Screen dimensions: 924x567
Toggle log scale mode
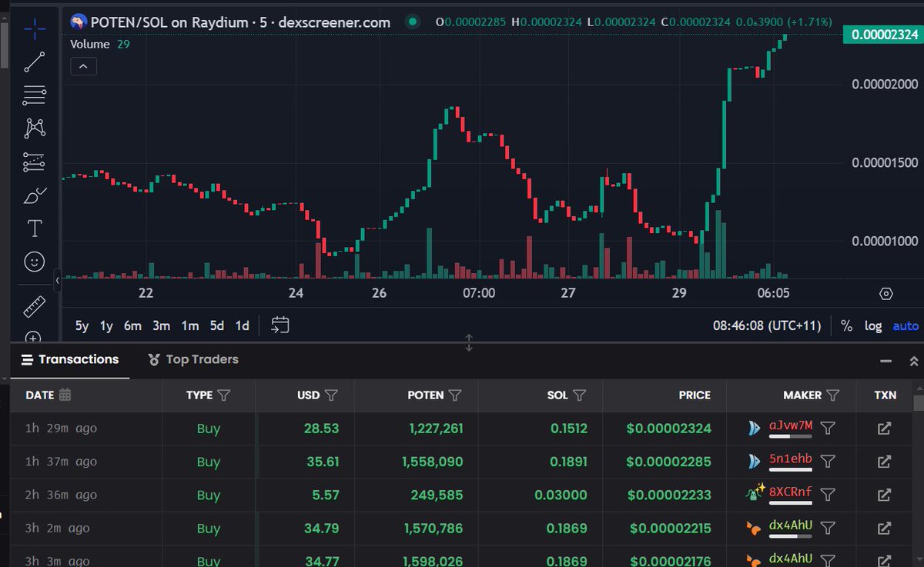[872, 325]
